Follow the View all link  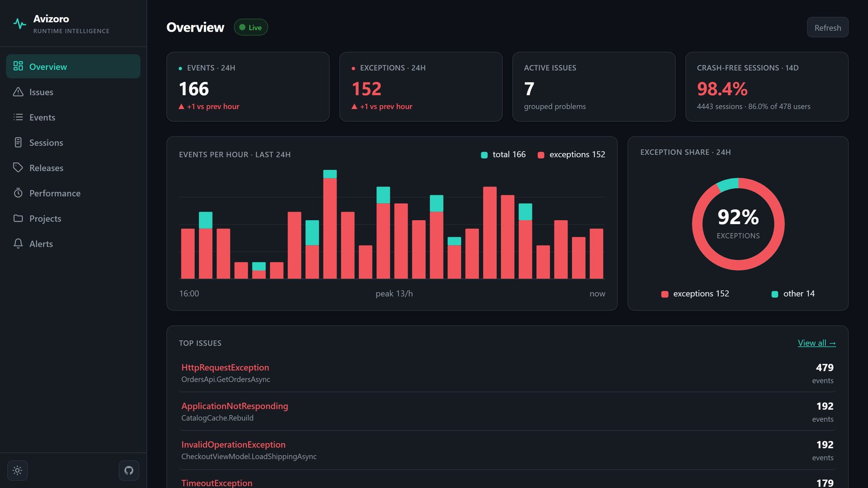817,343
